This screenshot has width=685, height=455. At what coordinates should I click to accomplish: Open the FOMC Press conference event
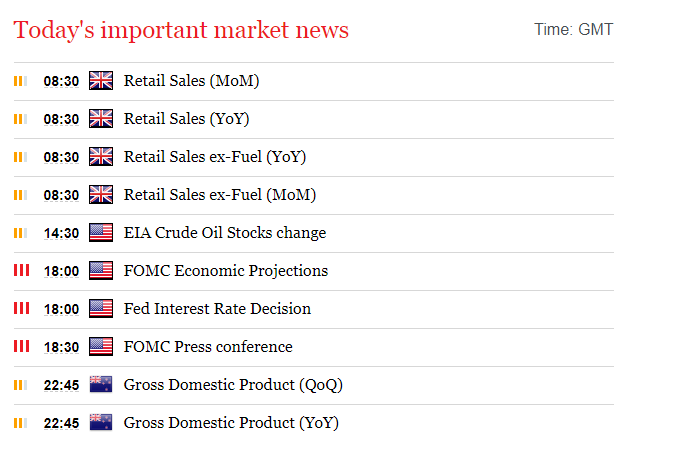tap(208, 347)
